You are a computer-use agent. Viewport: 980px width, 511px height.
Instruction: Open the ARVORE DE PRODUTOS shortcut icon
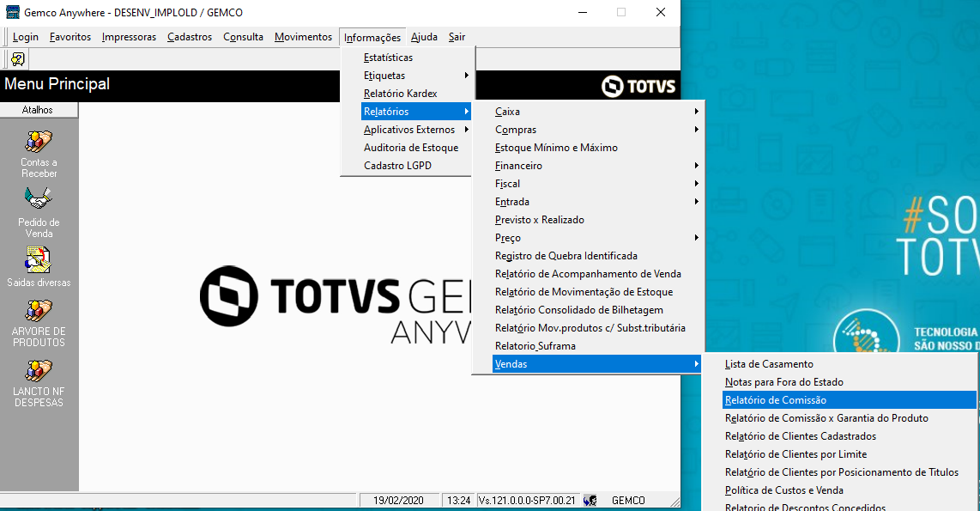[x=38, y=311]
